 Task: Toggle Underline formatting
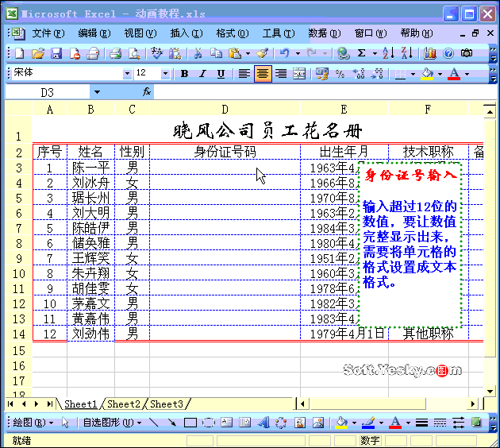(221, 74)
